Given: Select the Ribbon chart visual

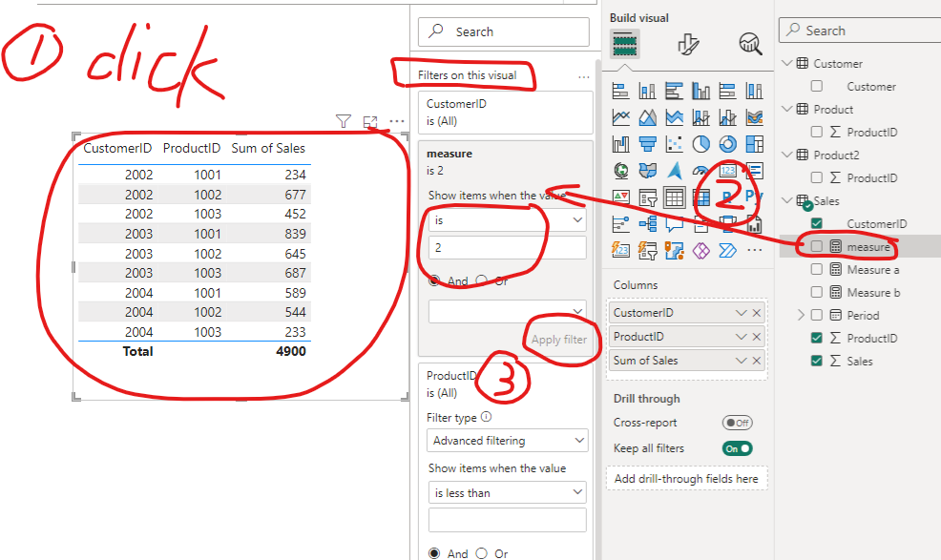Looking at the screenshot, I should tap(754, 117).
